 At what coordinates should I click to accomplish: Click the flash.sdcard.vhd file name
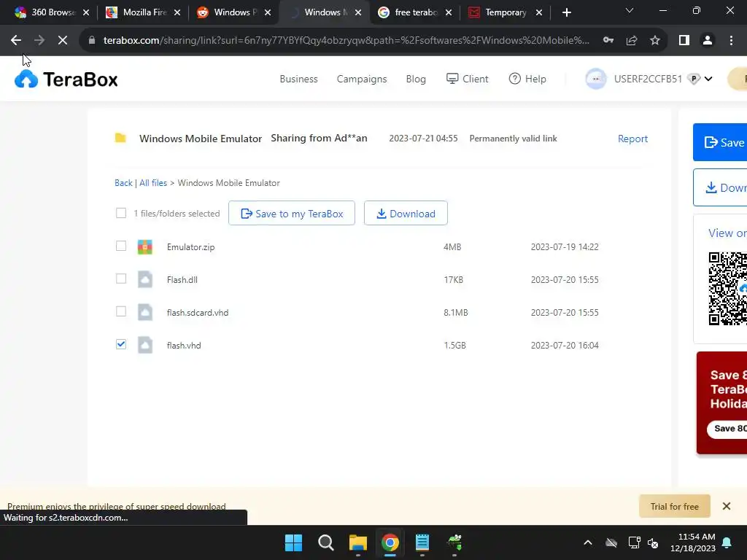pos(198,313)
